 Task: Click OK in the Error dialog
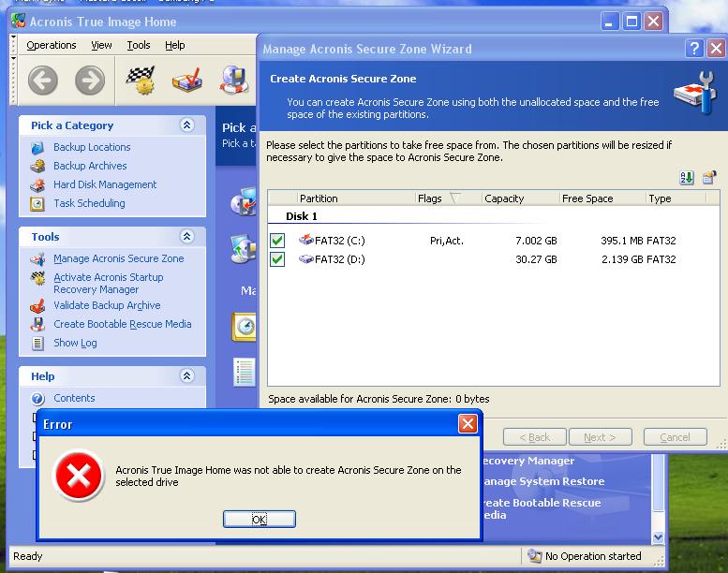[260, 520]
